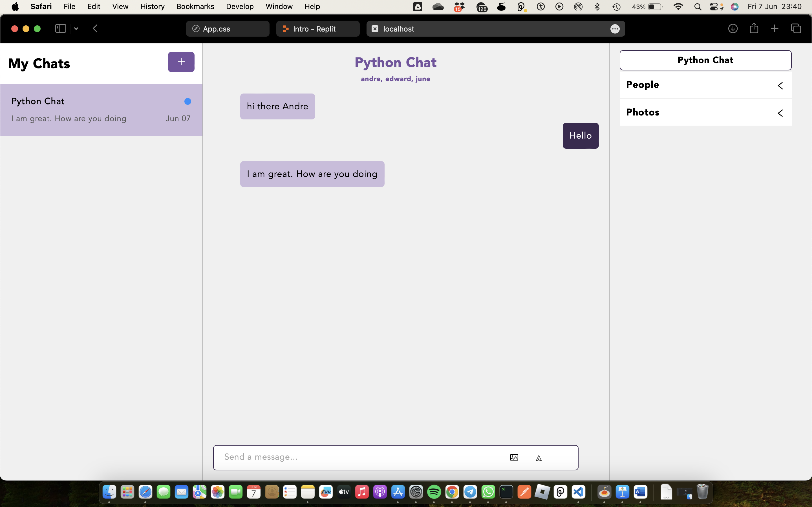Toggle the Safari sidebar button
Viewport: 812px width, 507px height.
(x=60, y=28)
